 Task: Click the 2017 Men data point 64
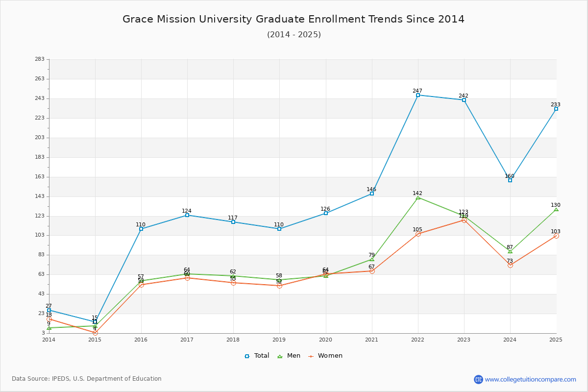coord(187,274)
